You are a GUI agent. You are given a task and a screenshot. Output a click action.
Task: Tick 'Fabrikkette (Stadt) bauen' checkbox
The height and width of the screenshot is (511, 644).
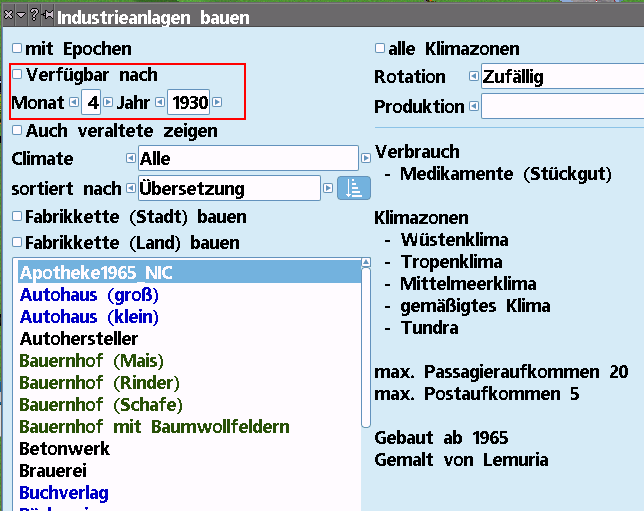pos(17,216)
